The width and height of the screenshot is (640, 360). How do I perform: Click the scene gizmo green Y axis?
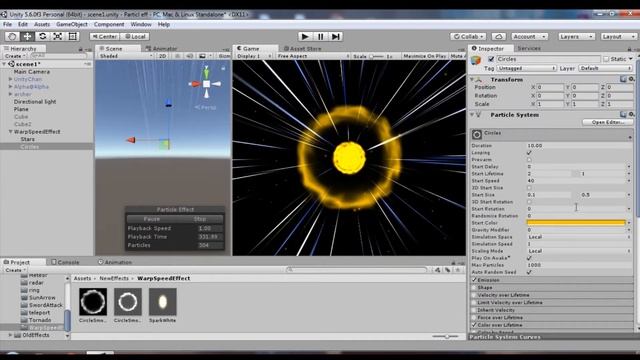pyautogui.click(x=207, y=72)
